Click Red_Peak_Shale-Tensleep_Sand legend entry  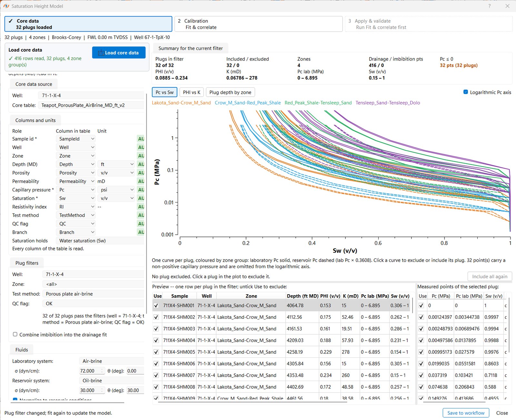click(x=318, y=103)
